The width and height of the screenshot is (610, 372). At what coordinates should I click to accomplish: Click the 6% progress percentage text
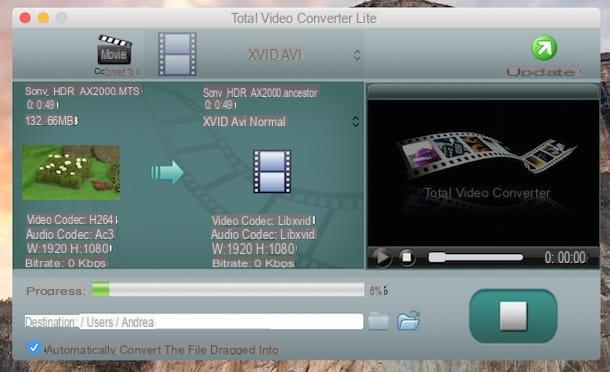coord(378,290)
